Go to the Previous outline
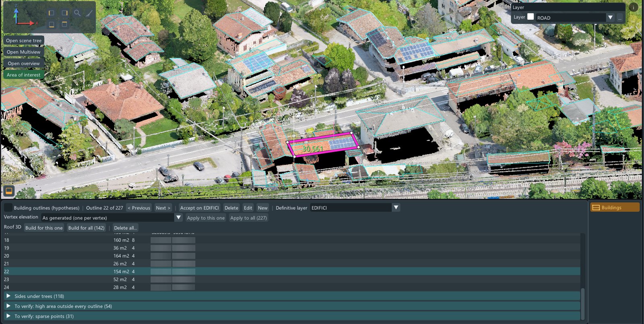 [x=139, y=208]
